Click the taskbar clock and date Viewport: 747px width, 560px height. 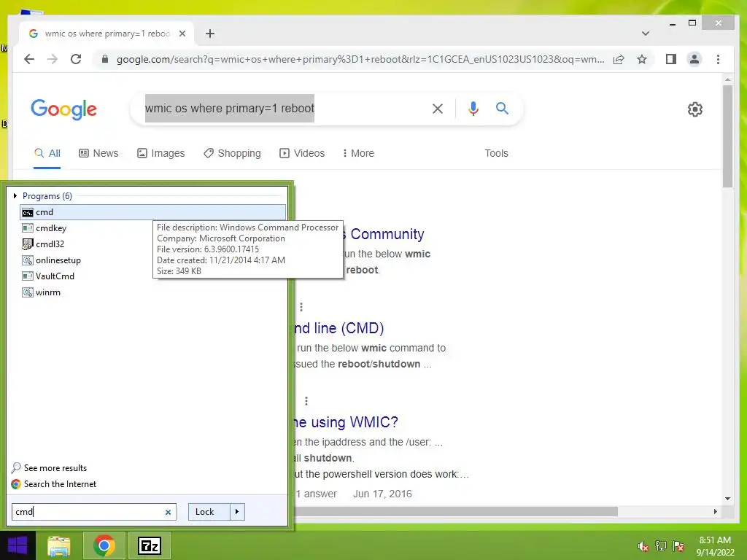tap(715, 546)
